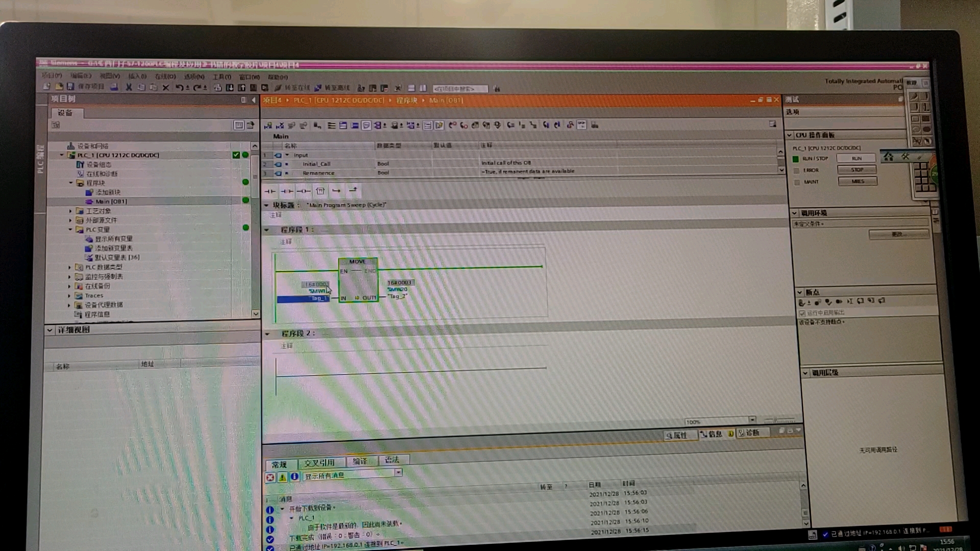
Task: Toggle the warning messages filter icon
Action: (282, 478)
